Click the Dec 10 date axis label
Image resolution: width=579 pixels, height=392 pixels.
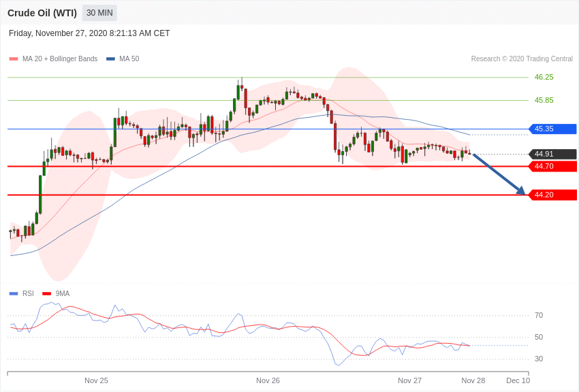click(x=518, y=380)
